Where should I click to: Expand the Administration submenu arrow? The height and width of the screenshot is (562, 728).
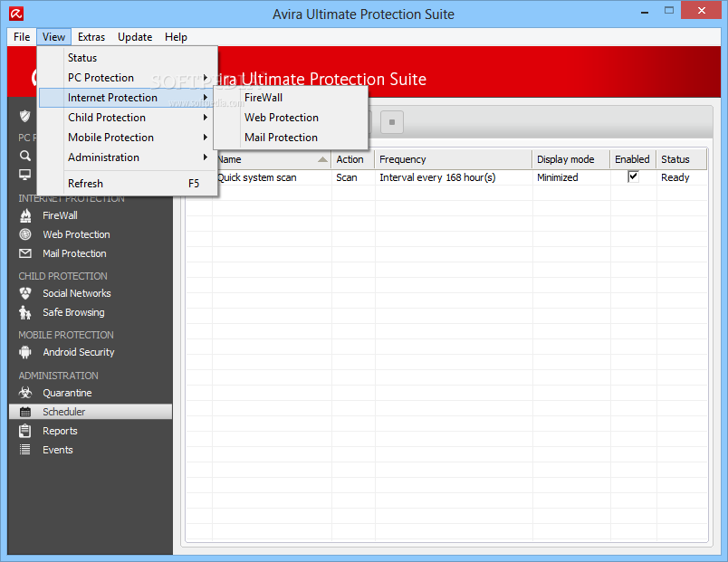(x=206, y=157)
